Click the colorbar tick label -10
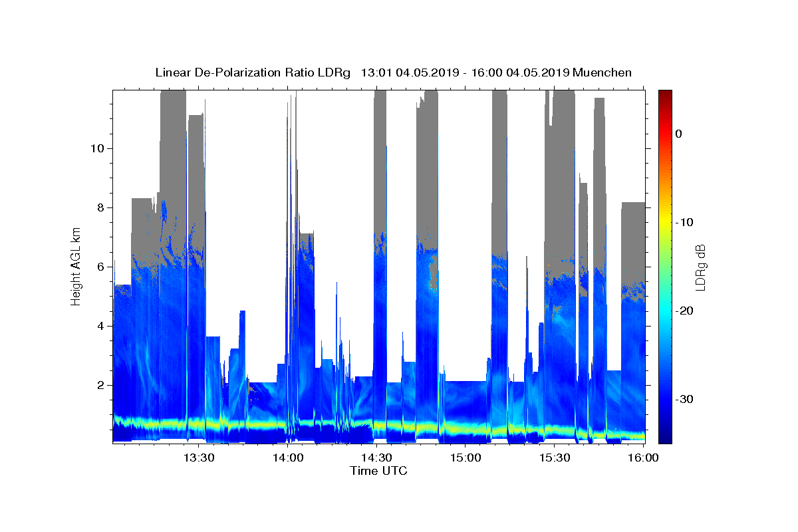The height and width of the screenshot is (532, 798). (x=685, y=222)
